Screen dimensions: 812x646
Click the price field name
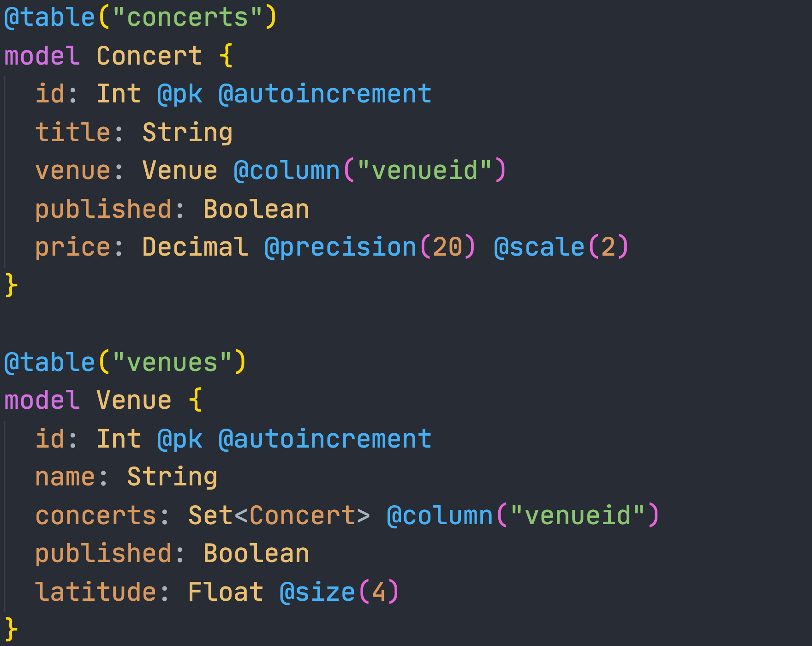click(x=73, y=247)
